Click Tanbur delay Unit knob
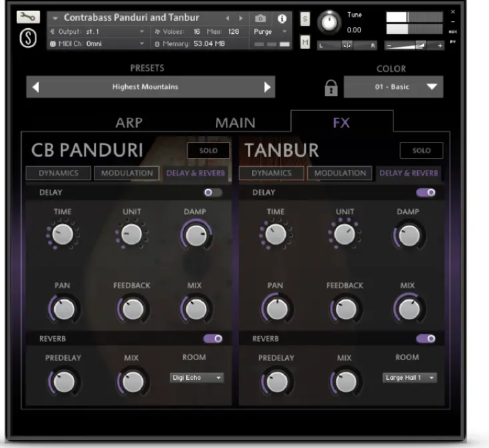The image size is (489, 448). click(x=344, y=234)
